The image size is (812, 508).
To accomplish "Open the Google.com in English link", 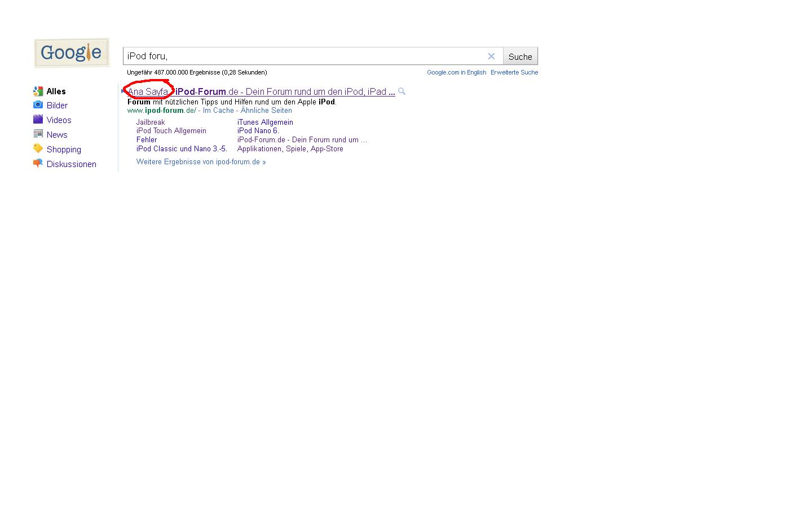I will coord(456,72).
